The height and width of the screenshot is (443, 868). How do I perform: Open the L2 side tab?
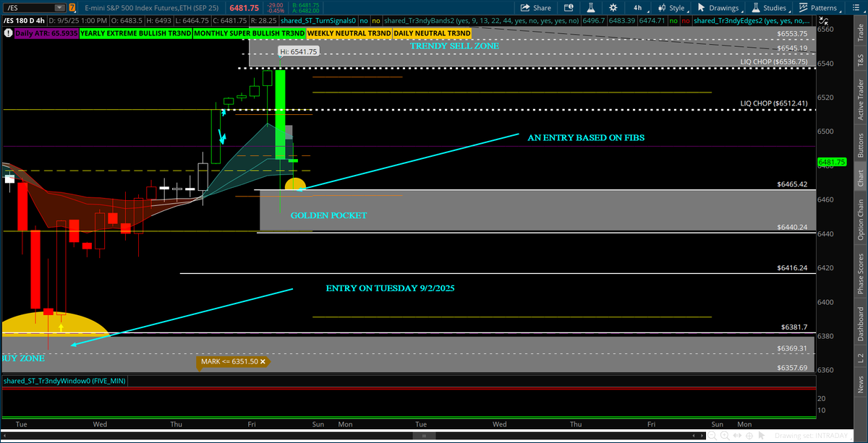[860, 358]
